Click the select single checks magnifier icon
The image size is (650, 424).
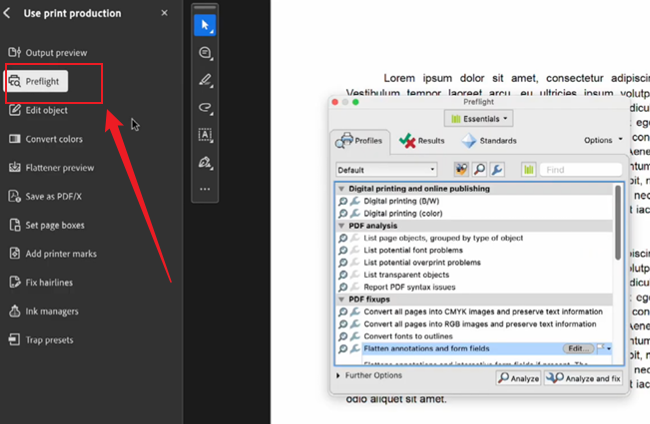[x=479, y=170]
